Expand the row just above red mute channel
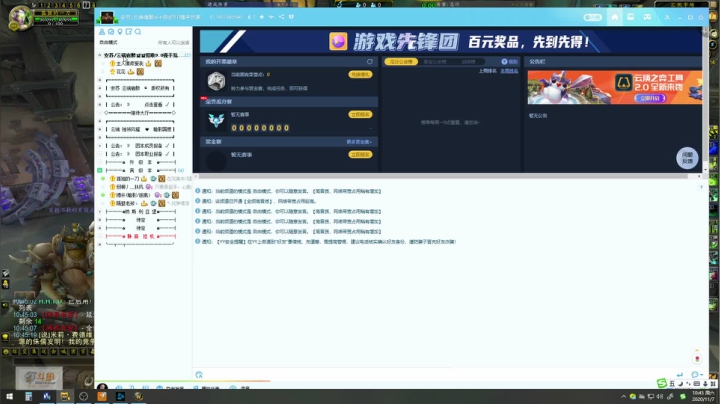 point(100,228)
